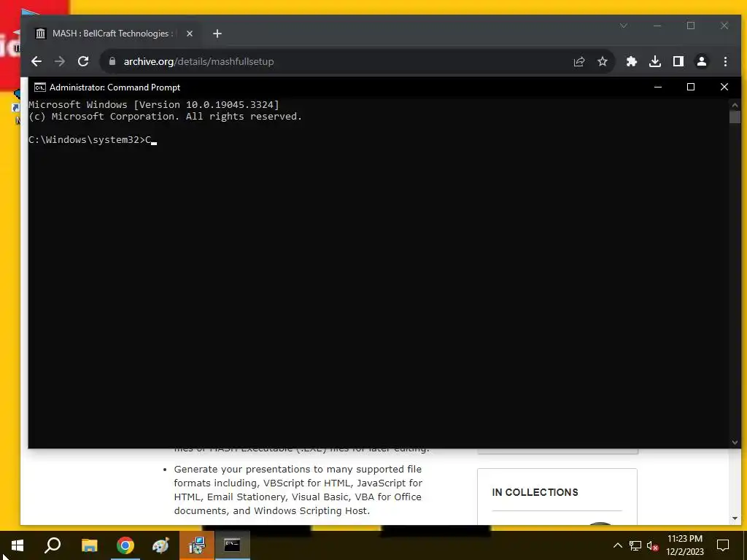Minimize the Chrome window
Screen dimensions: 747x560
(x=657, y=26)
